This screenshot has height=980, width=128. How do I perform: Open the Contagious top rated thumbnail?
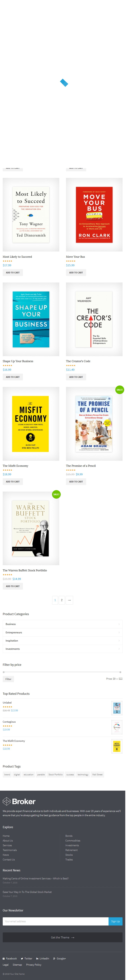coord(117,727)
